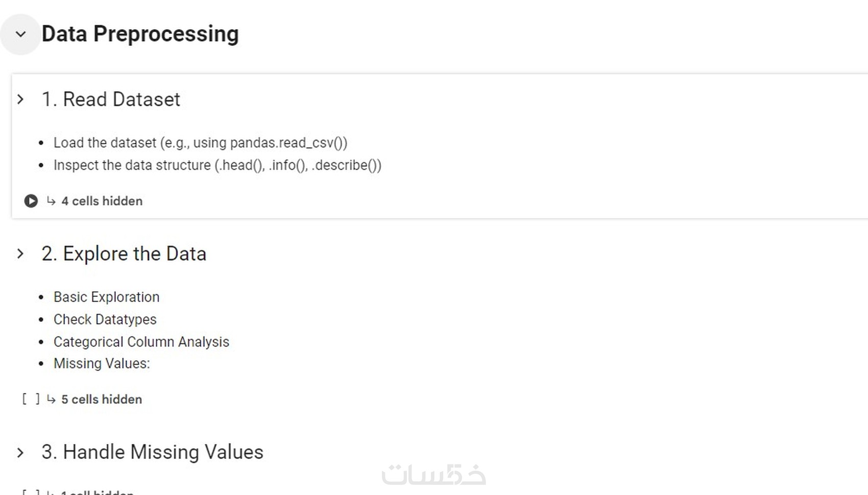
Task: Expand the Explore the Data chevron
Action: click(x=20, y=254)
